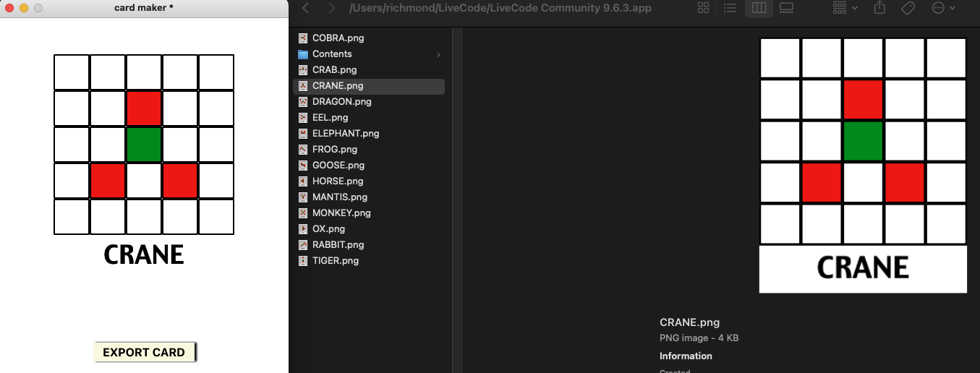Toggle the top red square in grid
The height and width of the screenshot is (373, 980).
tap(144, 108)
